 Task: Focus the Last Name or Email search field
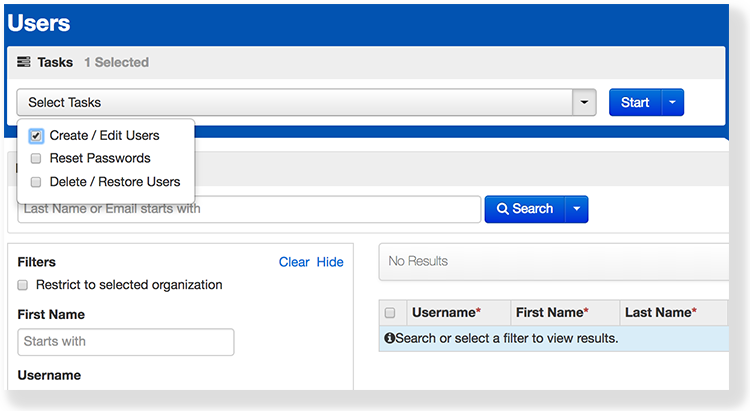[249, 209]
